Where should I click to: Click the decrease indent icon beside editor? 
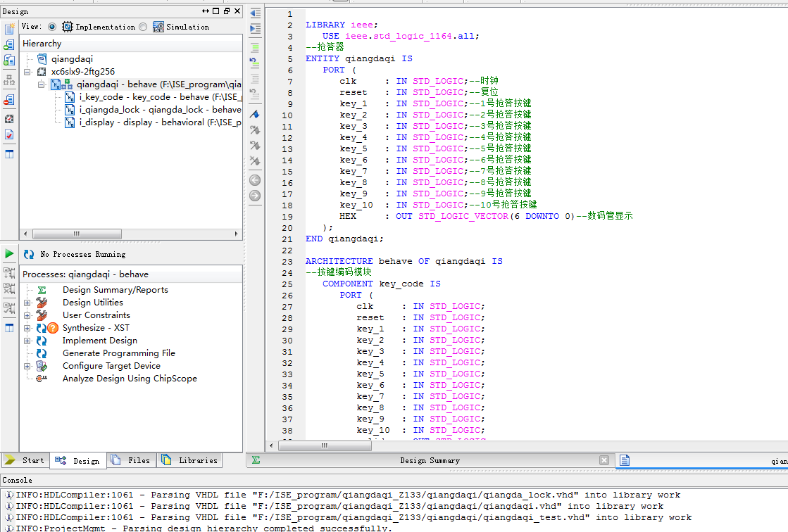pos(255,13)
